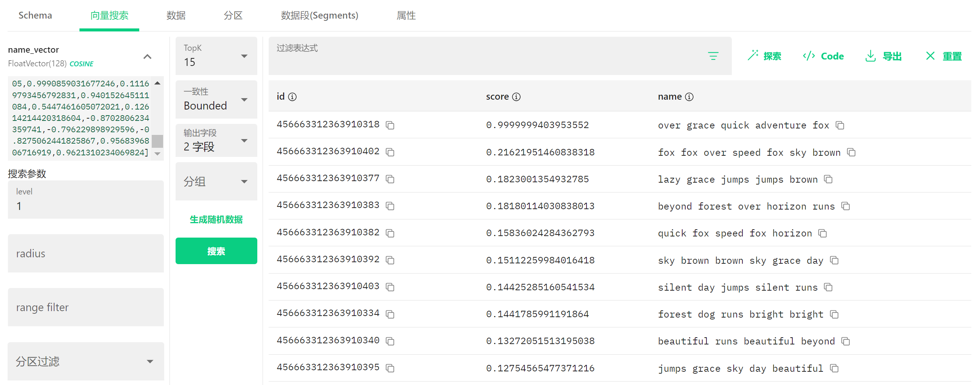
Task: Open the 分区过滤 partition filter dropdown
Action: [86, 361]
